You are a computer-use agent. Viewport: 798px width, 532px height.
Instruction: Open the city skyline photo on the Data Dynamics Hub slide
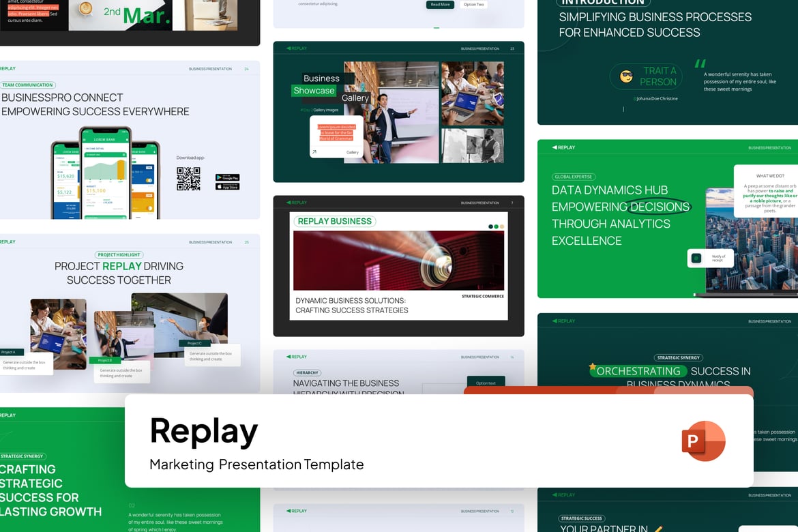(x=752, y=241)
